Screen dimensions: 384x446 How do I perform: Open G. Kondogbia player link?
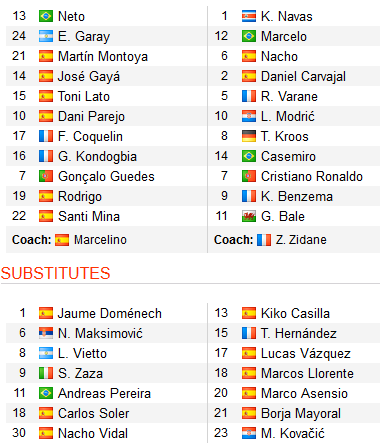point(97,157)
